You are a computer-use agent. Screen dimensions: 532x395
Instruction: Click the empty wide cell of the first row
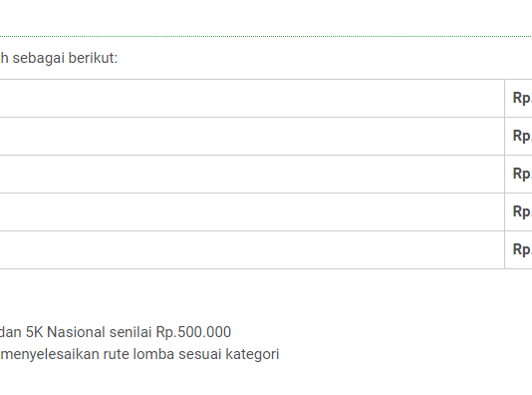pos(252,99)
